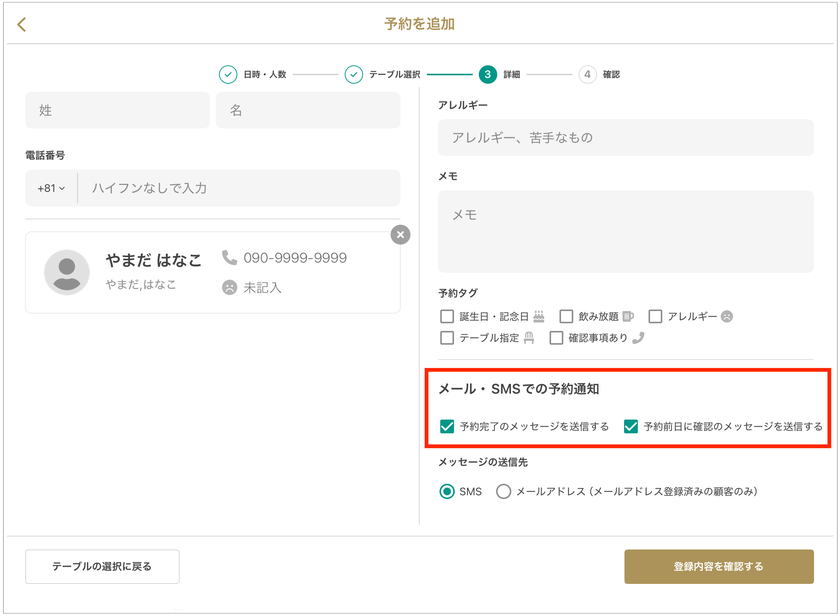Disable 予約前日に確認のメッセージを送信する checkbox
The image size is (840, 616).
[631, 426]
